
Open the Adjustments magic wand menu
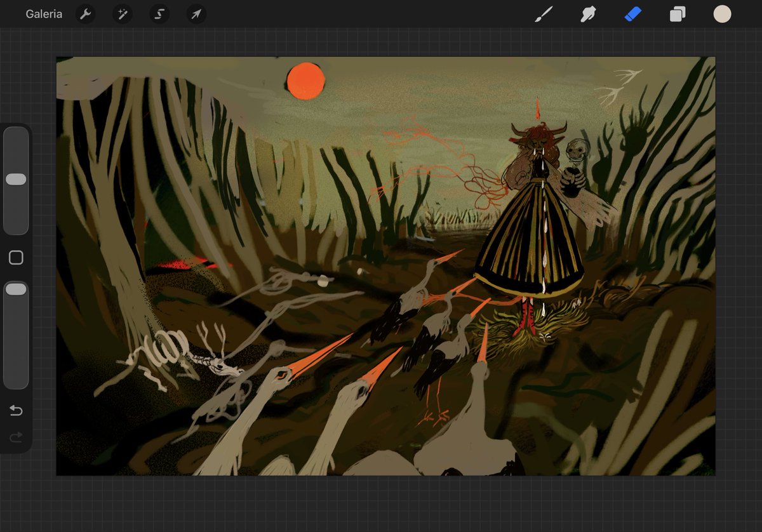pyautogui.click(x=122, y=14)
